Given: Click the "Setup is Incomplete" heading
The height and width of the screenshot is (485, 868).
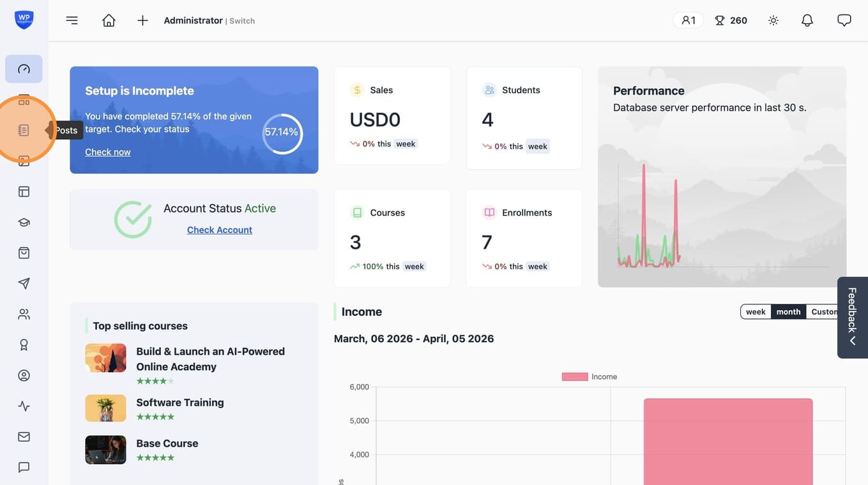Looking at the screenshot, I should coord(139,91).
